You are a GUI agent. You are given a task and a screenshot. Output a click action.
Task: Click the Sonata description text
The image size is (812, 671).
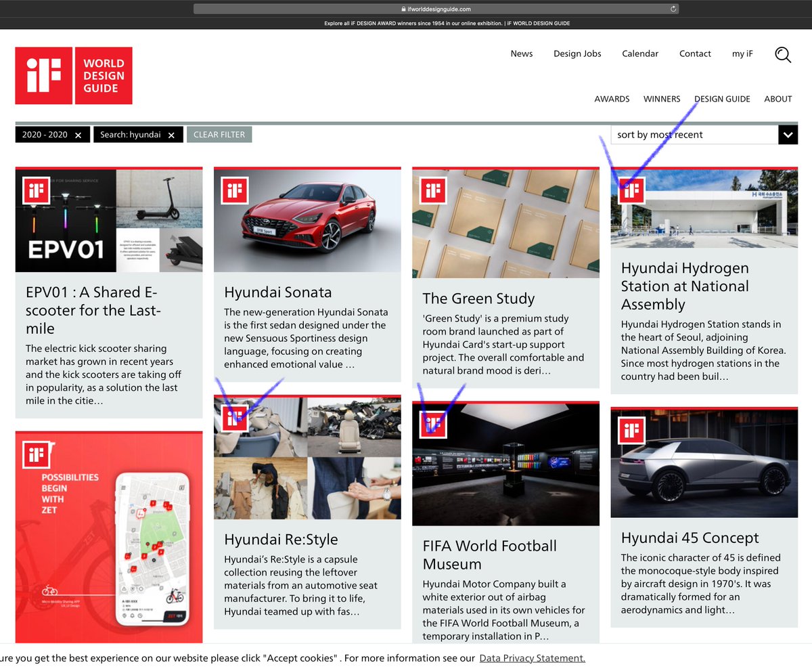click(306, 339)
